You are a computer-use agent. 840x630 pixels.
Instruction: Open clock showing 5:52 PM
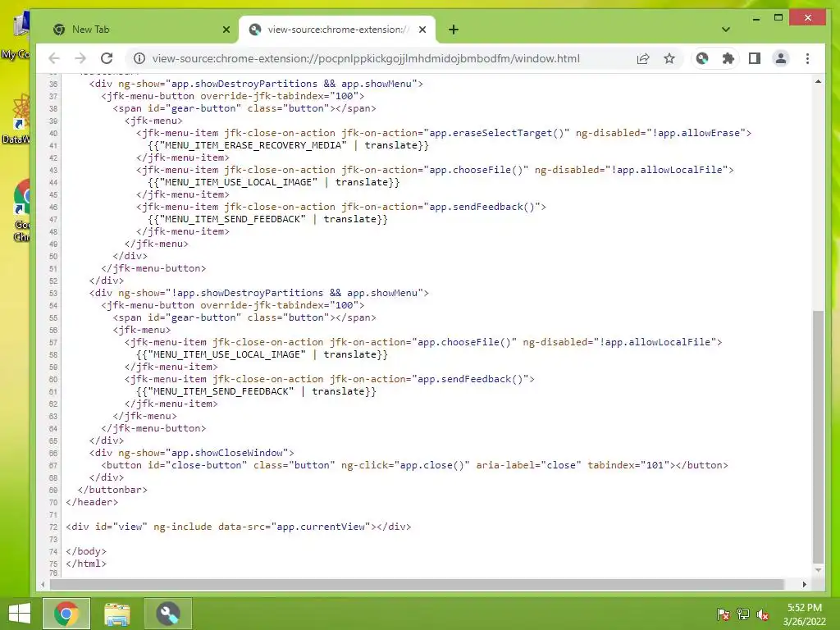[x=804, y=614]
